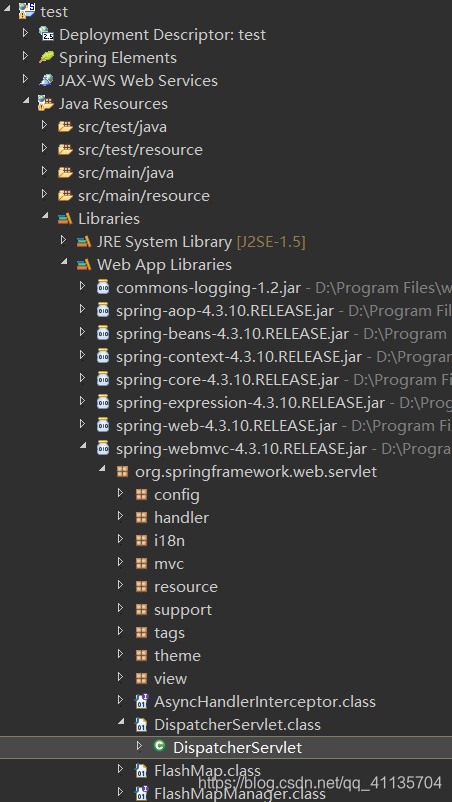The image size is (452, 802).
Task: Click the FlashMap.class file icon
Action: pos(141,770)
